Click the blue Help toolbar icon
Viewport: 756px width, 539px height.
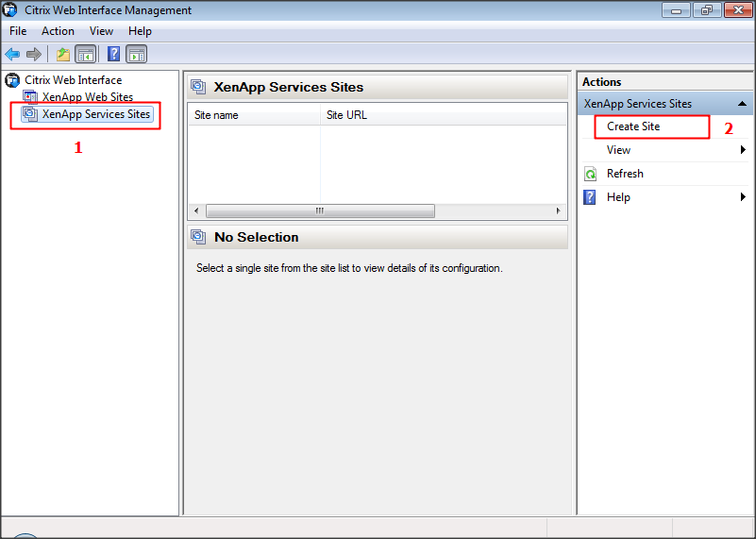pyautogui.click(x=113, y=54)
